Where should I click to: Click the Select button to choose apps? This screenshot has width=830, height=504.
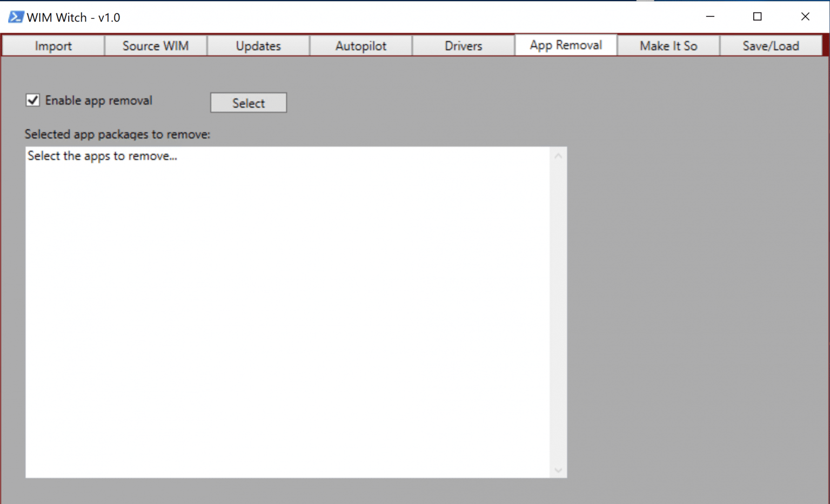coord(248,103)
